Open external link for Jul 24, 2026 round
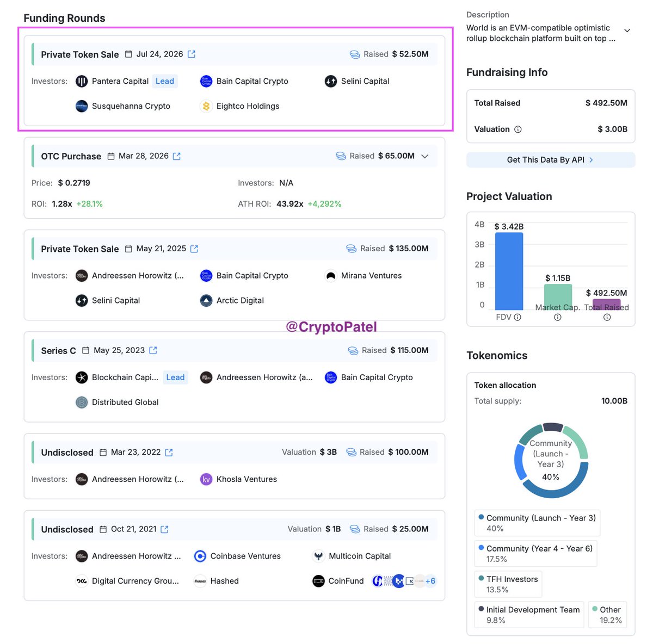The height and width of the screenshot is (644, 653). click(192, 54)
